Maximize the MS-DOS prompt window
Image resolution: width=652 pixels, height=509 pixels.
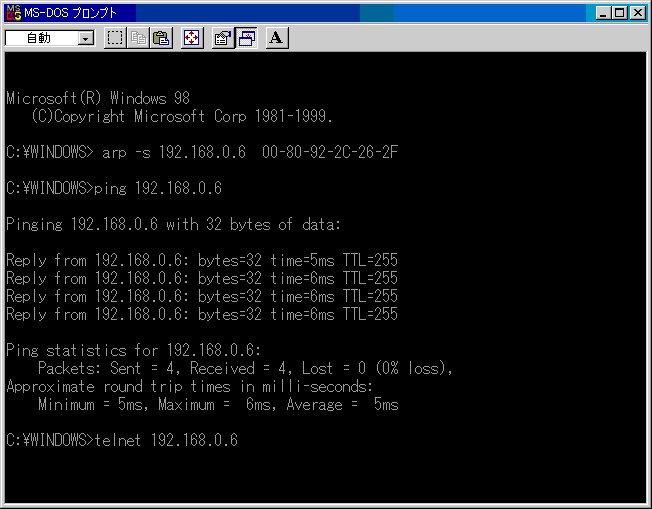620,13
